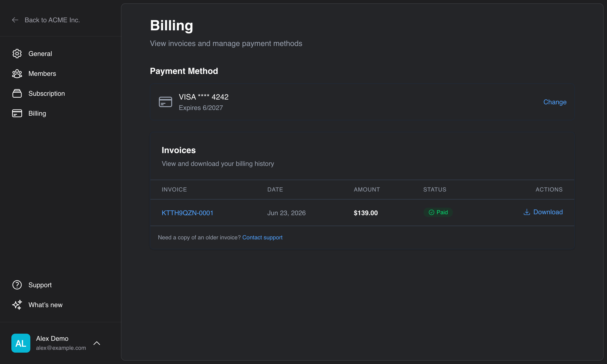Image resolution: width=607 pixels, height=364 pixels.
Task: Open General settings
Action: (40, 54)
